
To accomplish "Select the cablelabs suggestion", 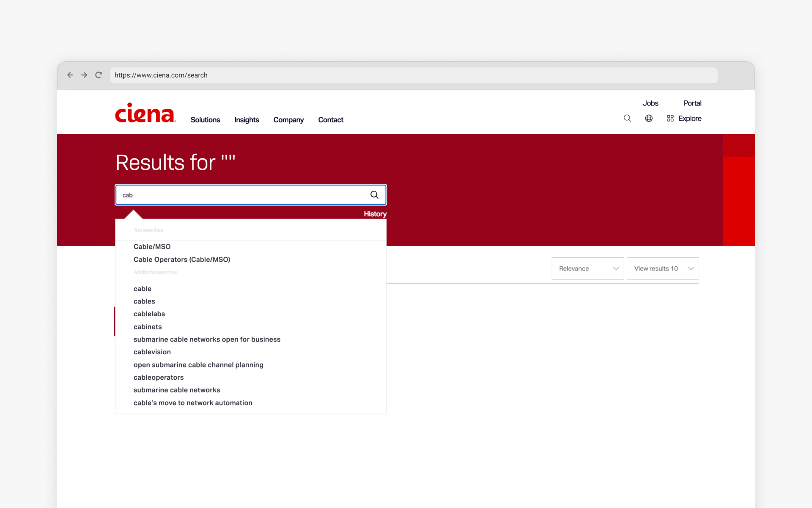I will tap(149, 314).
